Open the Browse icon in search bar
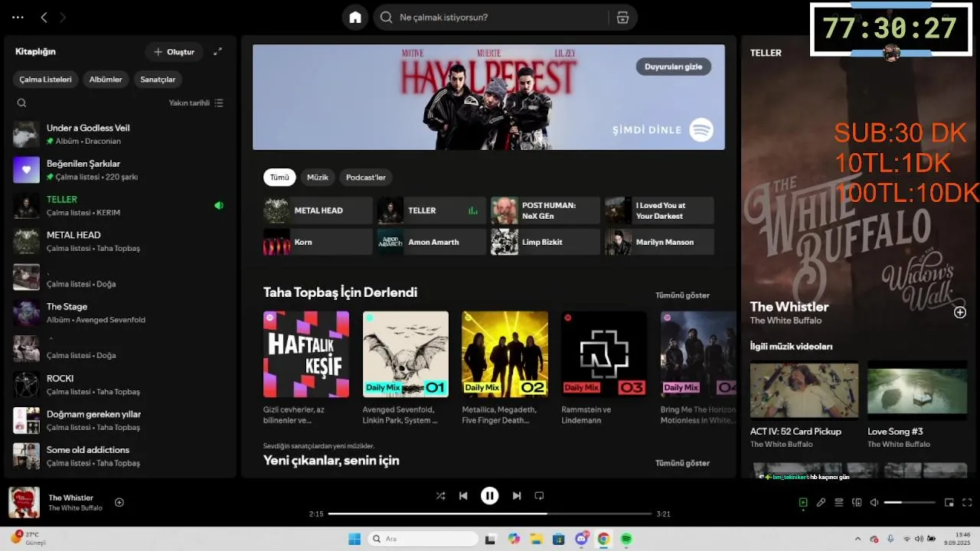The image size is (980, 551). pos(622,18)
